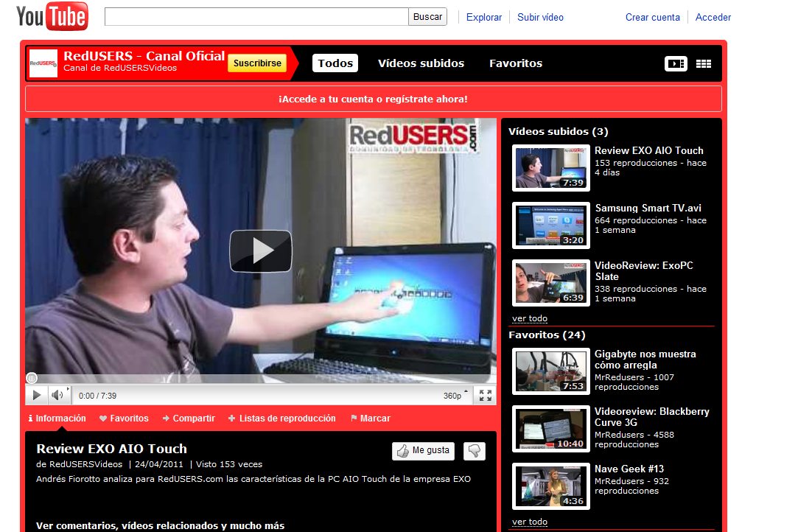Open the RedUSERS channel avatar

(43, 63)
